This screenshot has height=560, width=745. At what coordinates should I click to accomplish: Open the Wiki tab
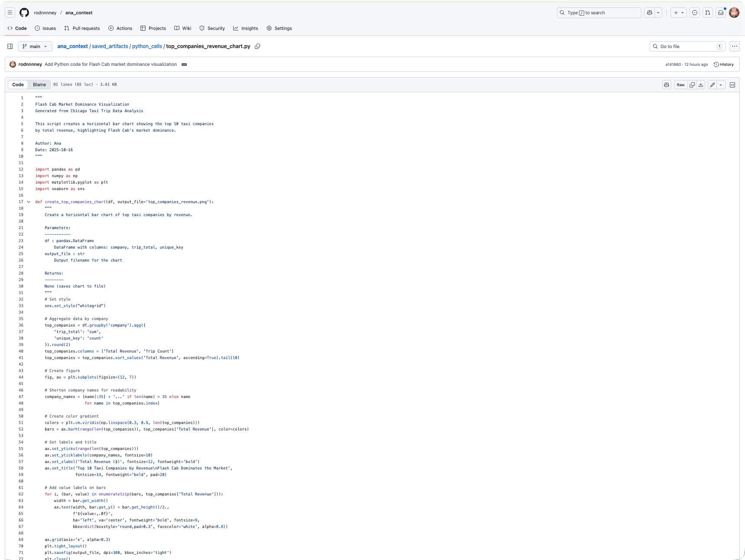[183, 28]
